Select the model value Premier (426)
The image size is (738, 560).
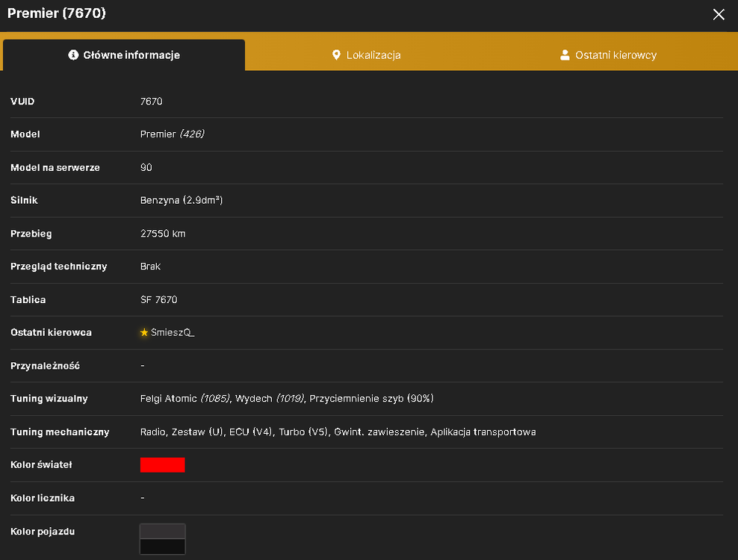tap(173, 134)
